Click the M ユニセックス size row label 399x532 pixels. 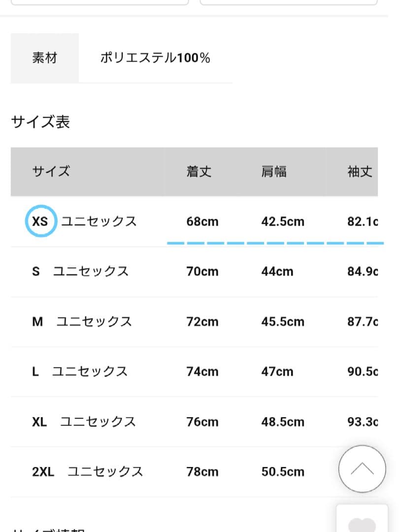coord(82,322)
